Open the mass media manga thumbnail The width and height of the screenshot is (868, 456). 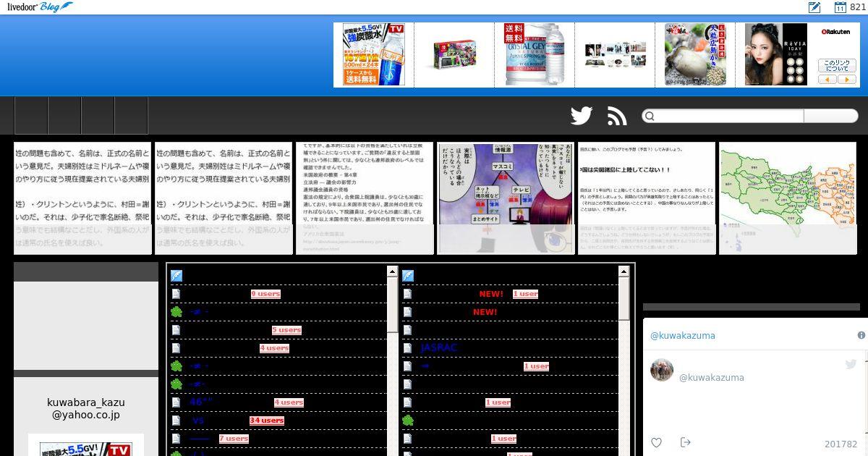(506, 198)
